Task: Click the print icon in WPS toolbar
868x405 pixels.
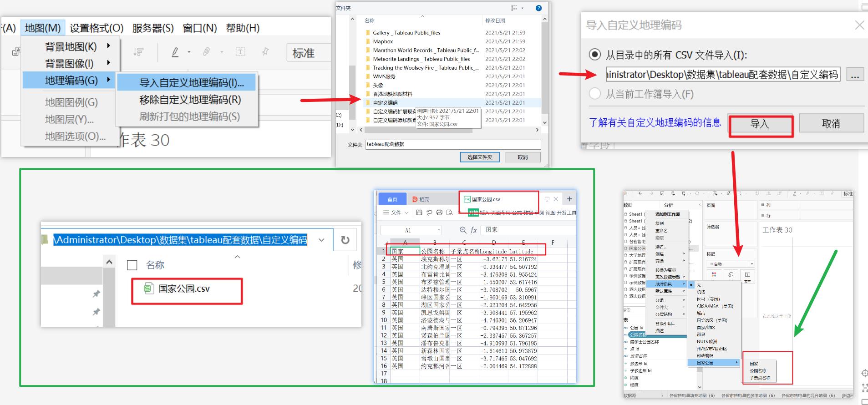Action: pyautogui.click(x=439, y=213)
